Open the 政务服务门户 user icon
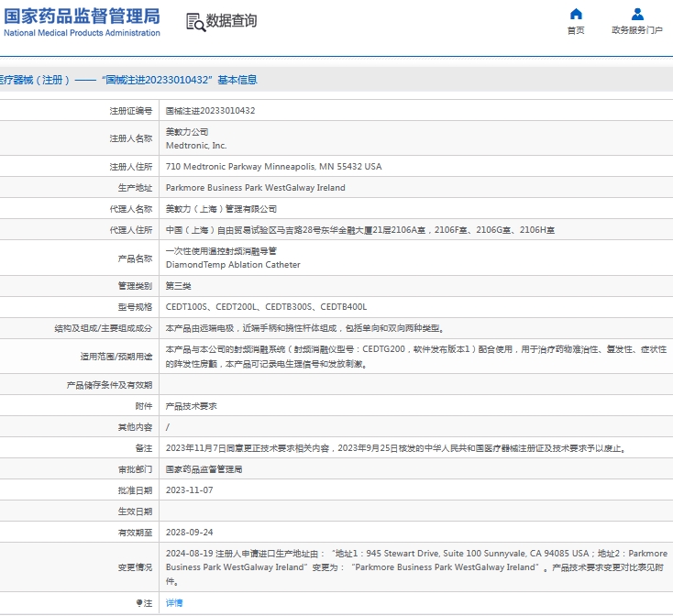Screen dimensions: 673x616 pos(637,14)
